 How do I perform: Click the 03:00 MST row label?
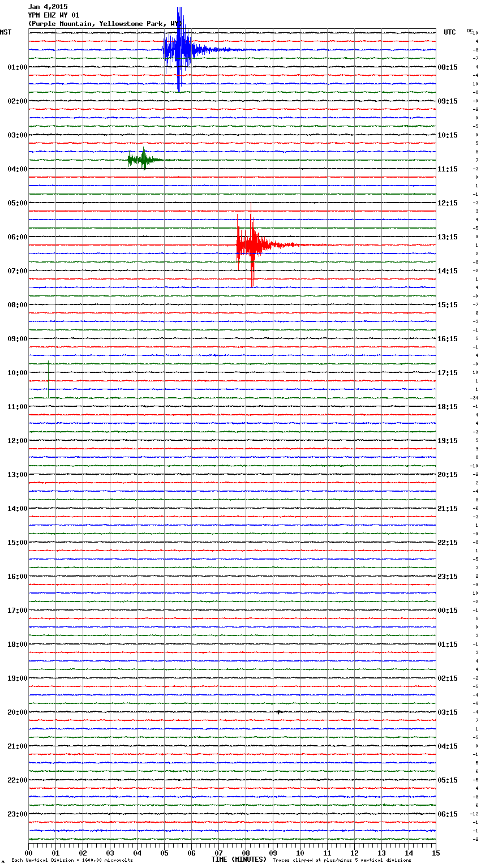(x=18, y=135)
